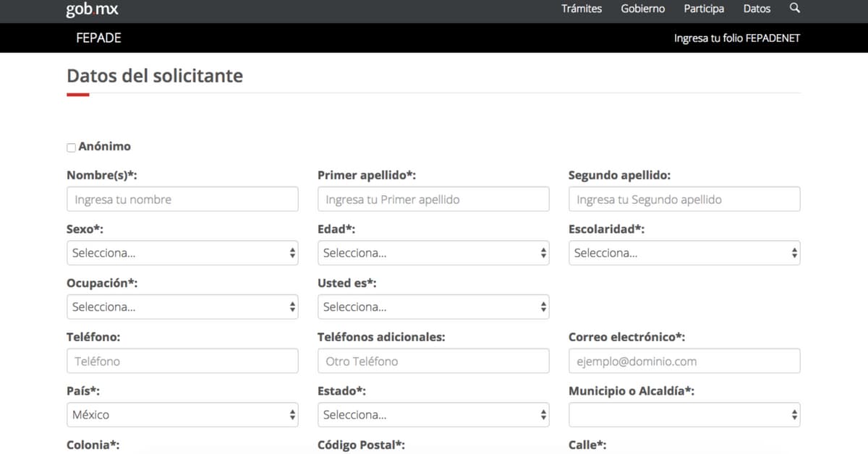Image resolution: width=868 pixels, height=454 pixels.
Task: Check the Anónimo checkbox
Action: pyautogui.click(x=71, y=147)
